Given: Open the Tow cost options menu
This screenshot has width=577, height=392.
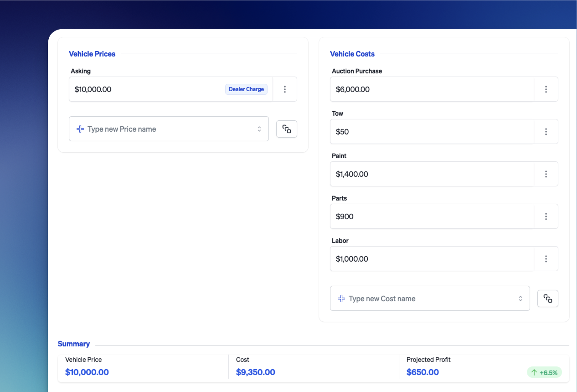Looking at the screenshot, I should tap(546, 131).
